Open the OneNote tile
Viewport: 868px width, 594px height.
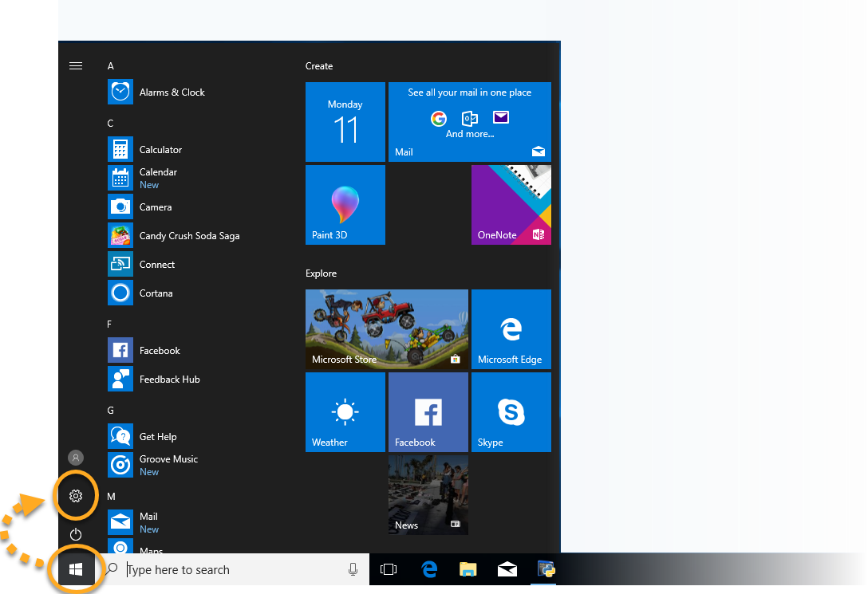coord(511,205)
